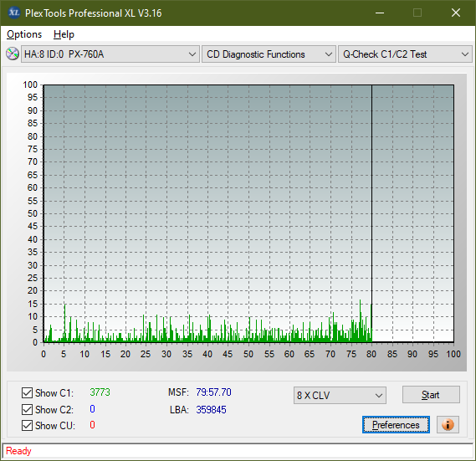Viewport: 476px width, 461px height.
Task: Click the CU error count value 0
Action: point(93,425)
